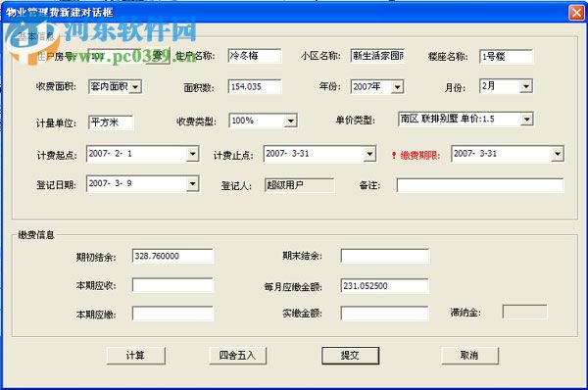This screenshot has height=390, width=588.
Task: Focus the 住户房号 input field
Action: coord(117,56)
